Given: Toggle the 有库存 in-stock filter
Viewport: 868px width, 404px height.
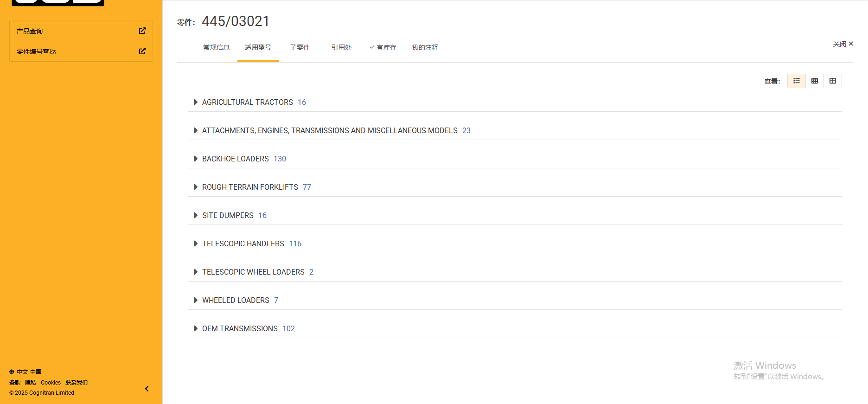Looking at the screenshot, I should 383,47.
